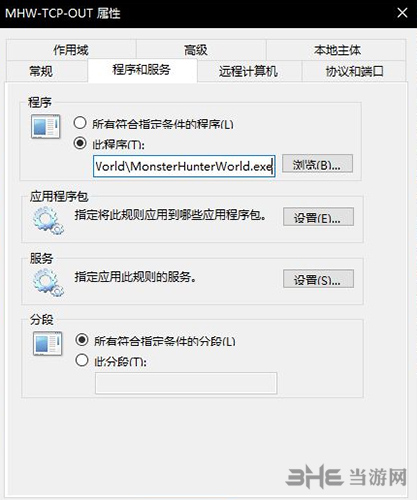Click the gears icon in 服务 section

tap(48, 283)
